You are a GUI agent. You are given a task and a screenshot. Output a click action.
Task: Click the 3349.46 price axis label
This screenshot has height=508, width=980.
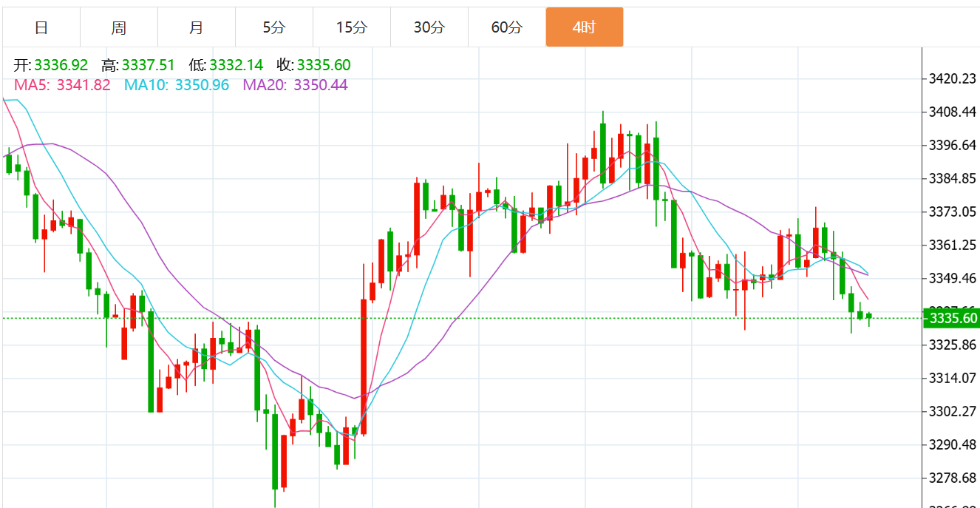pyautogui.click(x=953, y=279)
